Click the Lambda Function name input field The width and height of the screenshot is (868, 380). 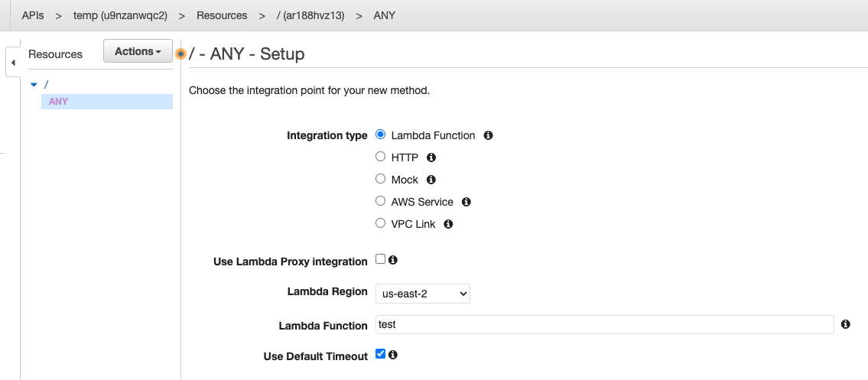click(604, 324)
